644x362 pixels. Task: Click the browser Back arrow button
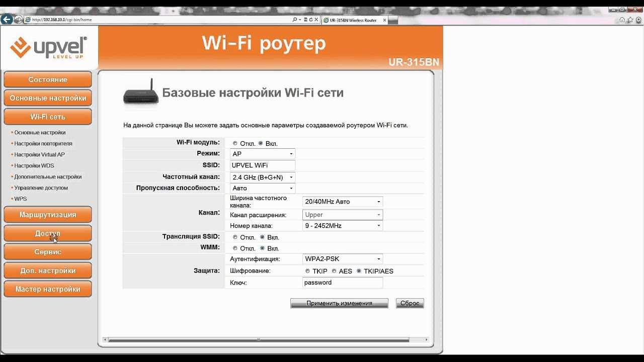[7, 20]
